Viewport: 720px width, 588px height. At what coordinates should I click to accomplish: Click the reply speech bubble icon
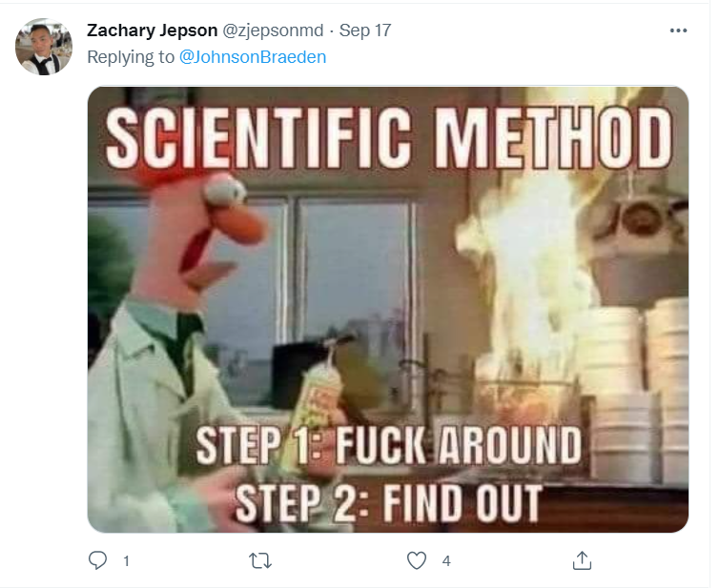coord(97,560)
